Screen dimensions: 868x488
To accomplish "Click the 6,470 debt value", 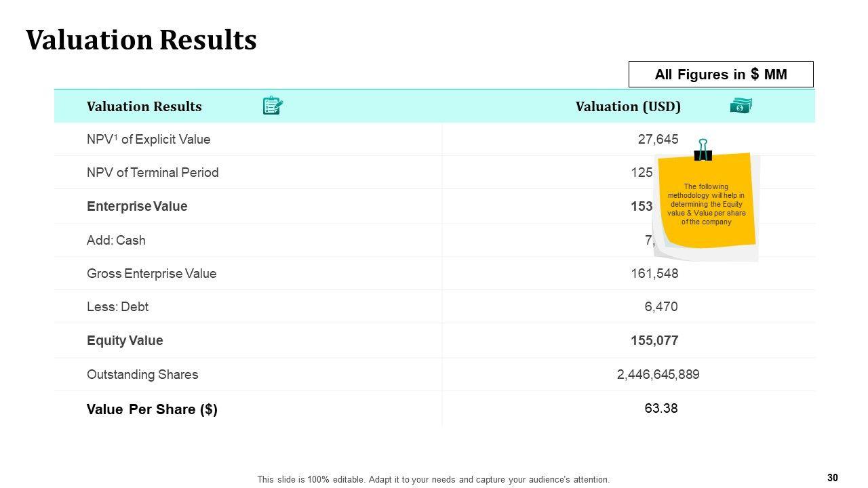I will [x=660, y=307].
